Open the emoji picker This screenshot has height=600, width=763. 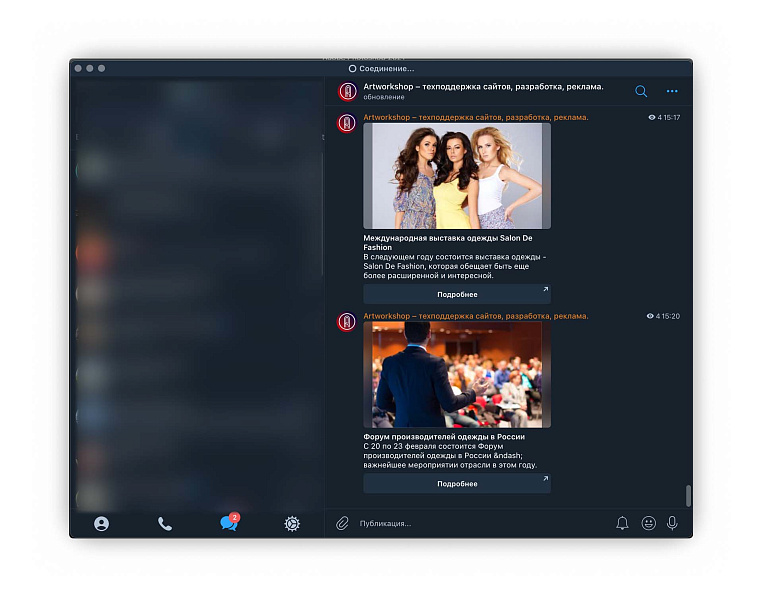coord(648,523)
